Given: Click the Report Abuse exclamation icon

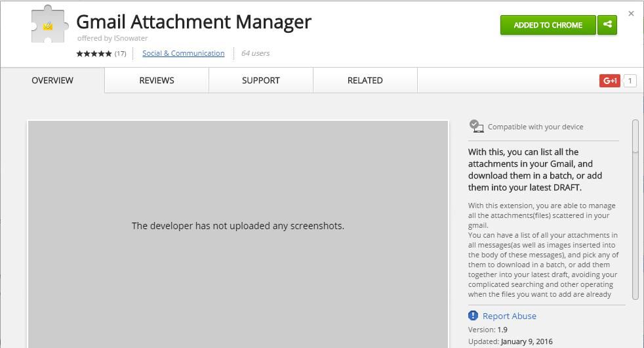Looking at the screenshot, I should [x=473, y=316].
